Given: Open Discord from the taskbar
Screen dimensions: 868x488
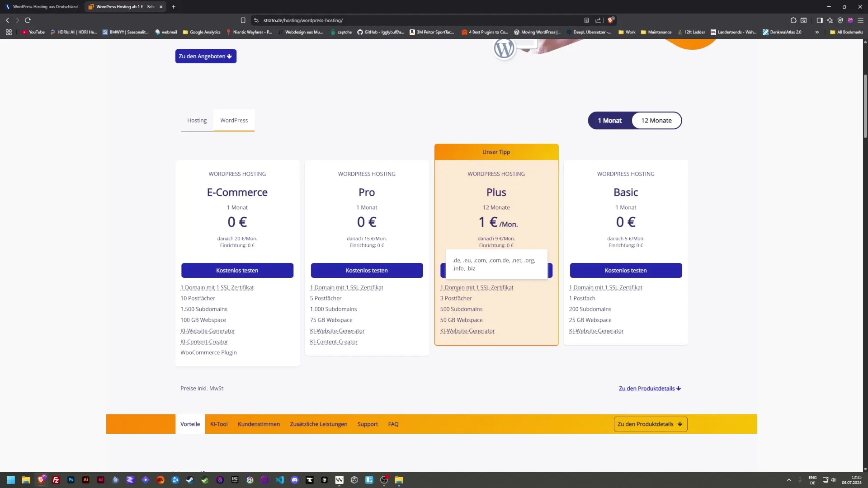Looking at the screenshot, I should pos(295,480).
